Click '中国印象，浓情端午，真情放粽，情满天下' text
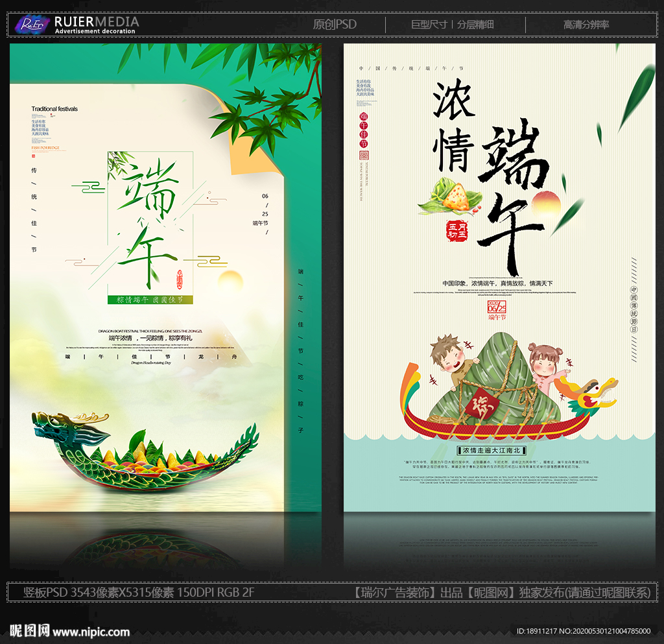 click(x=497, y=283)
